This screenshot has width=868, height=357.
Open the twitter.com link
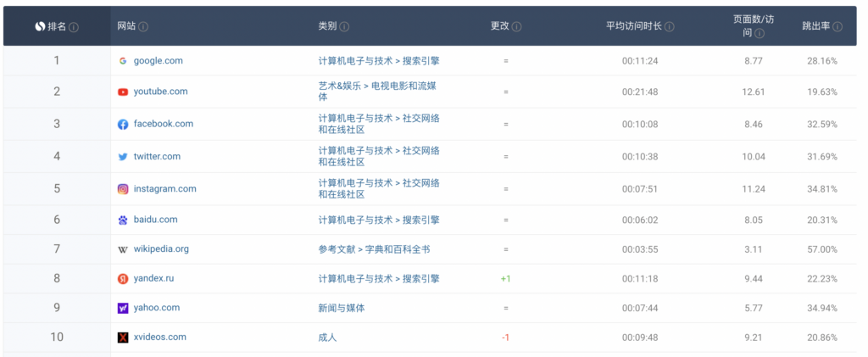(x=157, y=156)
